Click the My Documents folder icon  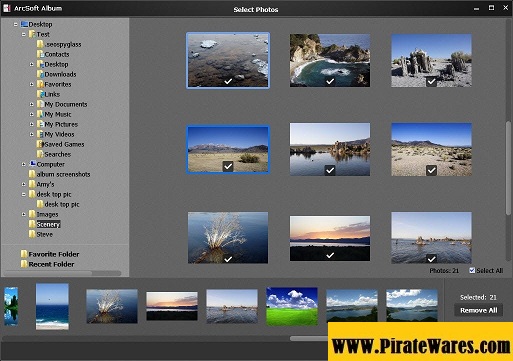40,104
